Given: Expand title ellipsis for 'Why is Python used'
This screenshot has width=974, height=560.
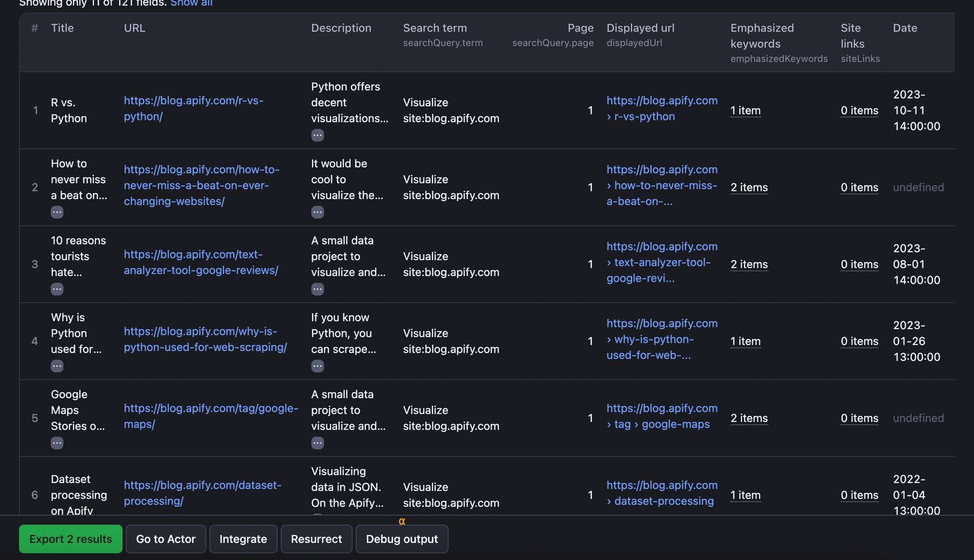Looking at the screenshot, I should pos(57,366).
